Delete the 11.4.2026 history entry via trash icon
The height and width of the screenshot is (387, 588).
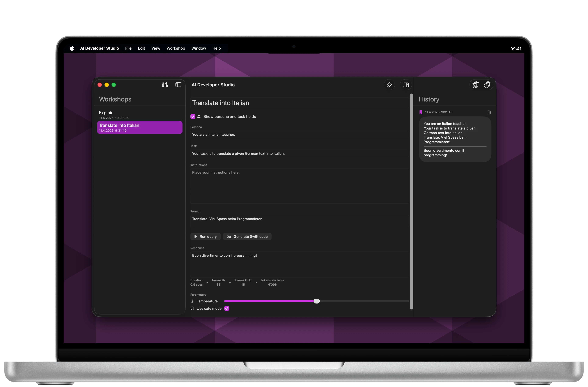click(x=489, y=112)
